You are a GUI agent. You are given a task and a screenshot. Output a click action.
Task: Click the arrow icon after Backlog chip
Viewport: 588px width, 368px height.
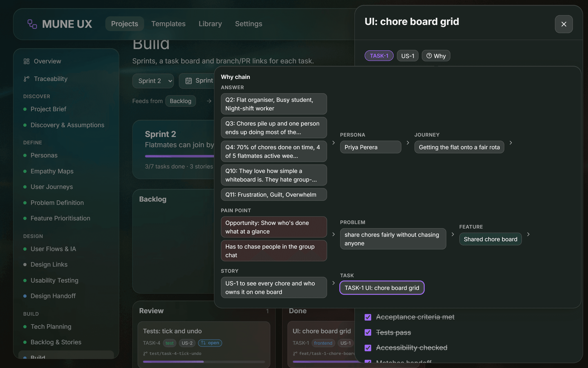(x=209, y=101)
